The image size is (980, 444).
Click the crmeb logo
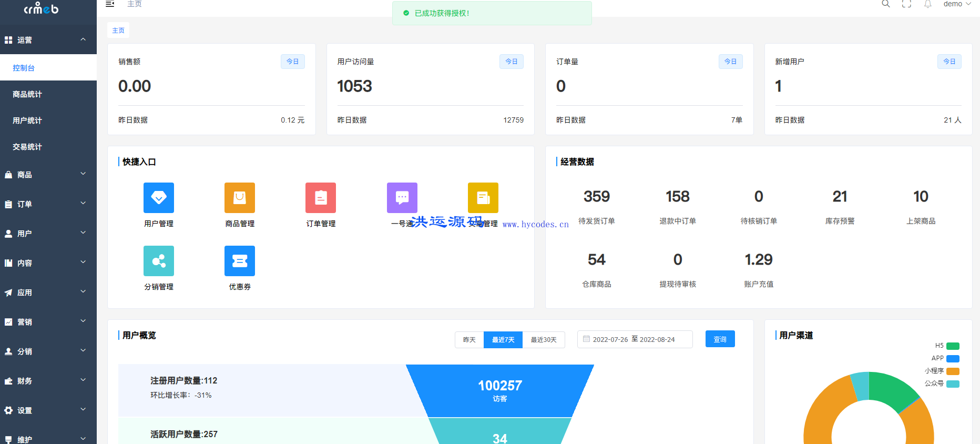click(x=41, y=8)
